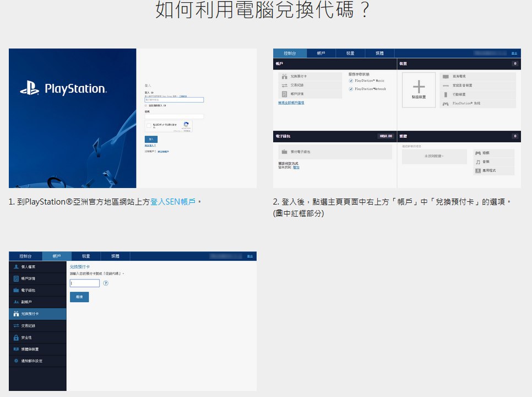
Task: Click arrows icon beside 交易紀錄 in dashboard
Action: [284, 85]
